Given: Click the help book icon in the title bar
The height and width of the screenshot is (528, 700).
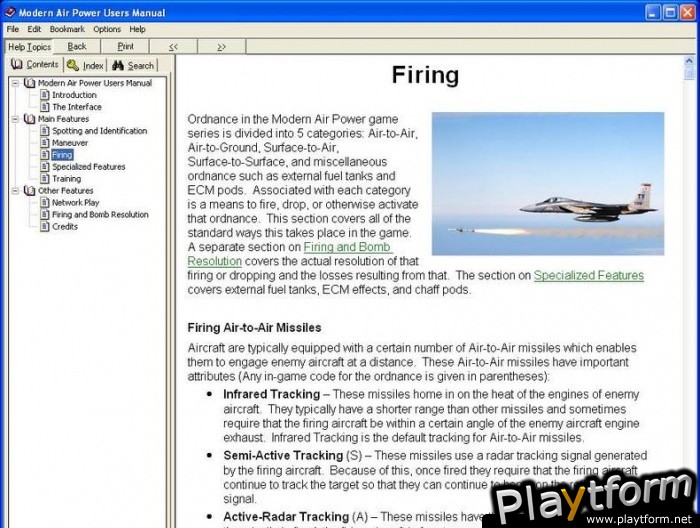Looking at the screenshot, I should pos(10,12).
